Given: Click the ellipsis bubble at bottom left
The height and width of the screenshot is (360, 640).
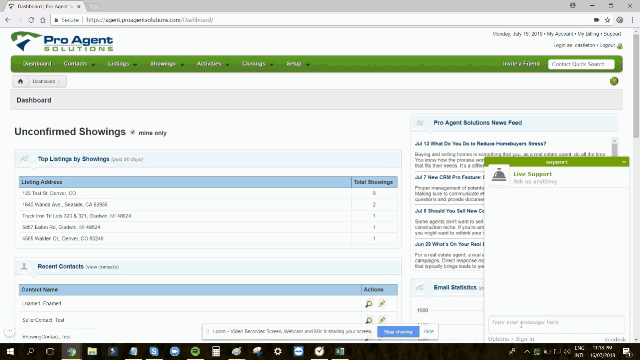Looking at the screenshot, I should tap(9, 331).
